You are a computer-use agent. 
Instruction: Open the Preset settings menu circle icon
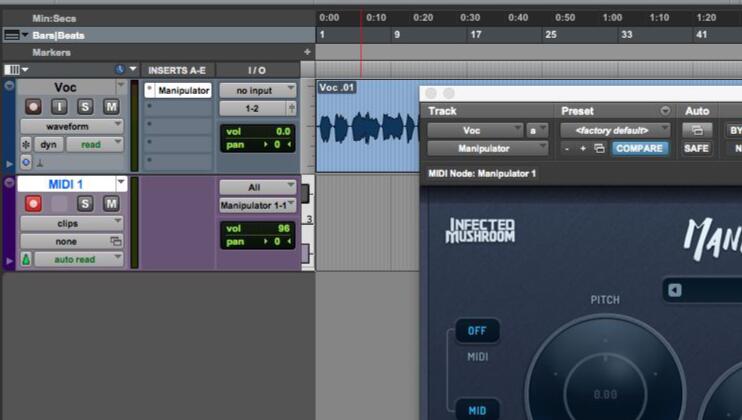(665, 111)
